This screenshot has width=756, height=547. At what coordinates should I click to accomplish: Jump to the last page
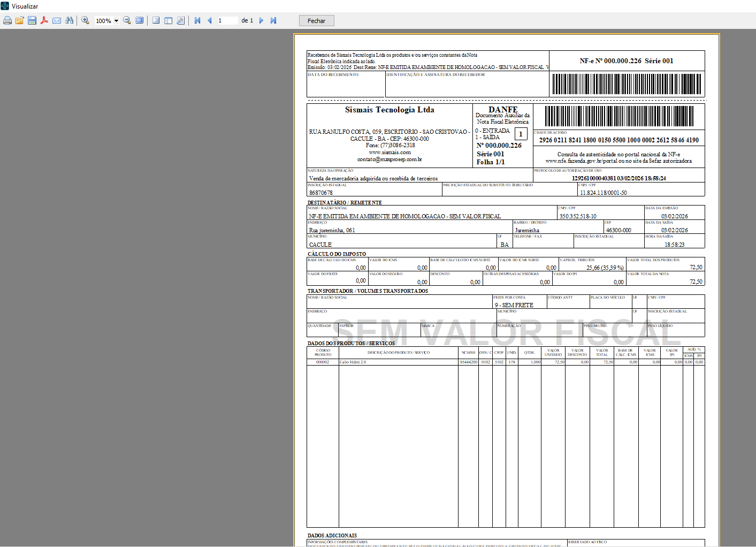[x=273, y=21]
